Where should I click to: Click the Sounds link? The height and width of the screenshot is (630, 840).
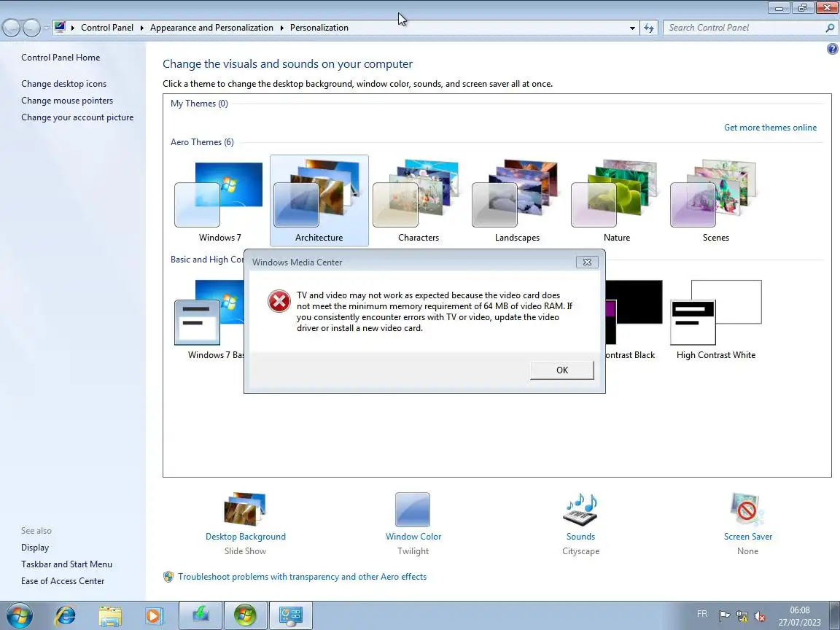(x=580, y=536)
